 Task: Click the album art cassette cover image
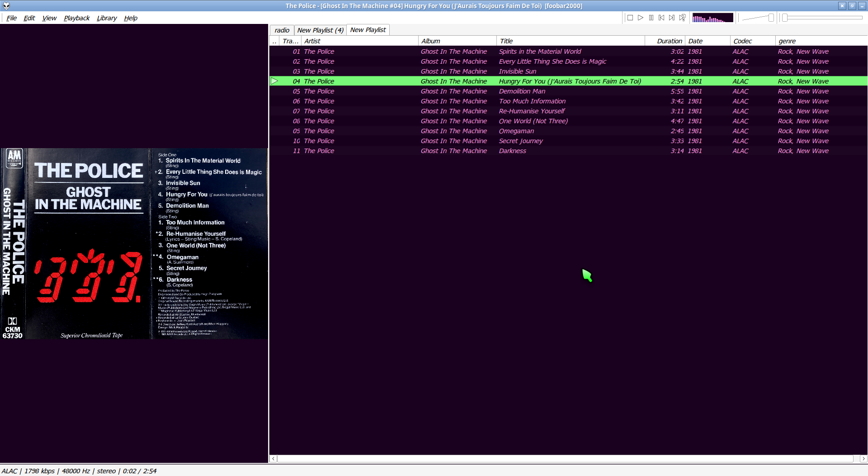click(x=134, y=244)
